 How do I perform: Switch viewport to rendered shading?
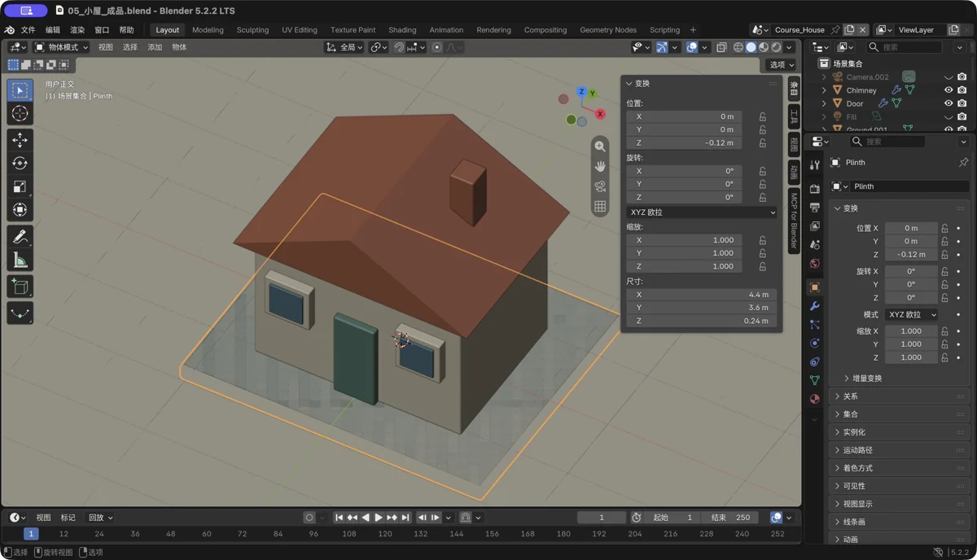(777, 47)
